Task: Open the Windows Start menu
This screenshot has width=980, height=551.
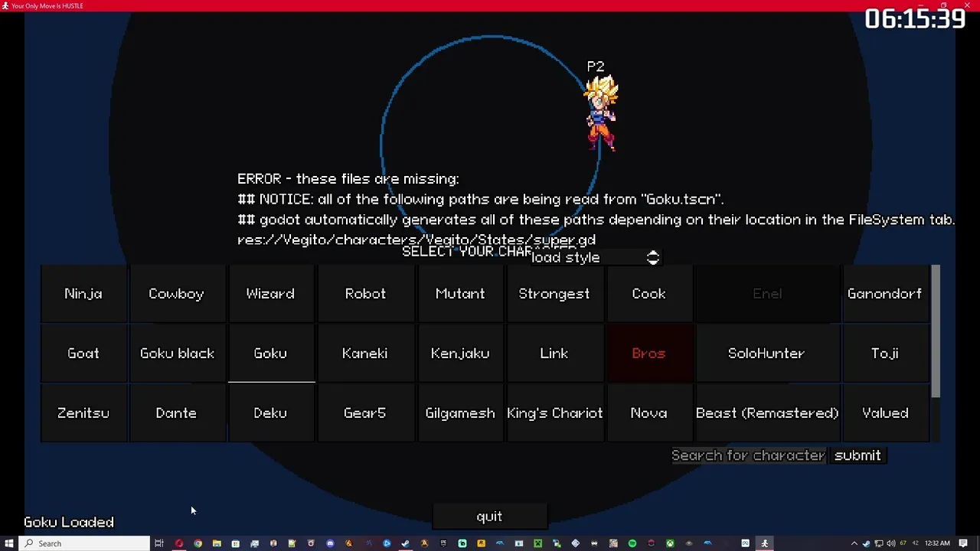Action: (x=9, y=543)
